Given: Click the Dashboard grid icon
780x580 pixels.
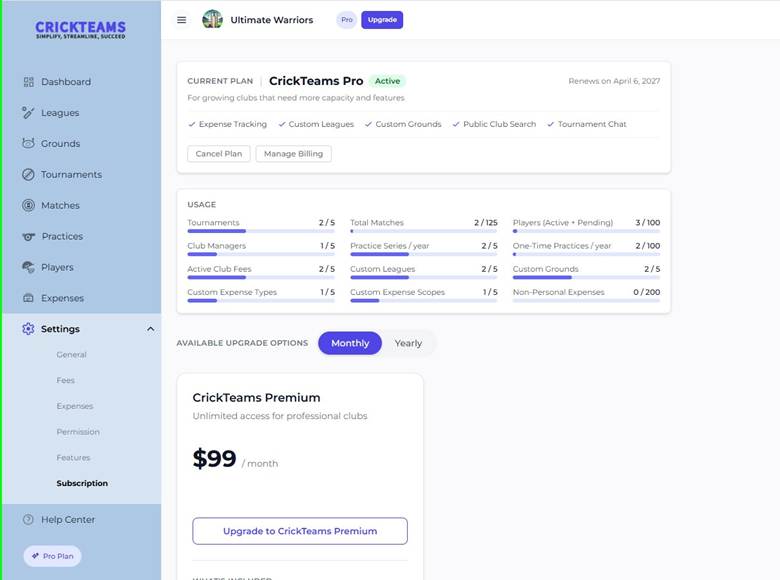Looking at the screenshot, I should click(x=29, y=82).
